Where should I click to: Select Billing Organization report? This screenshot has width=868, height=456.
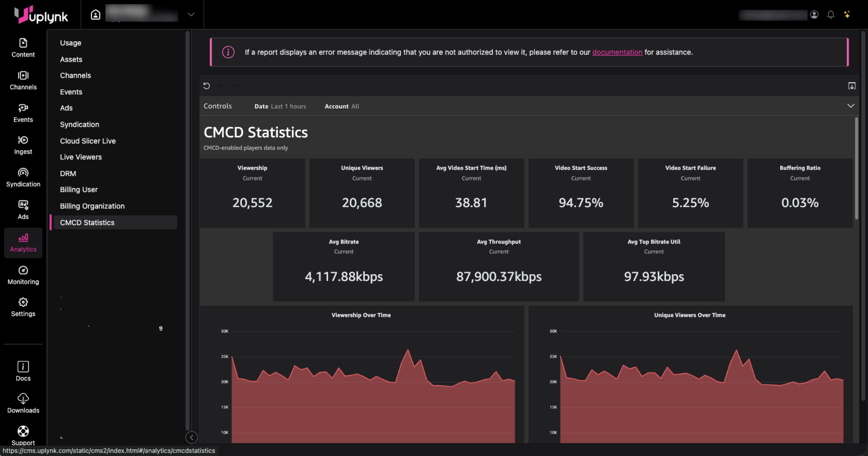pyautogui.click(x=92, y=206)
